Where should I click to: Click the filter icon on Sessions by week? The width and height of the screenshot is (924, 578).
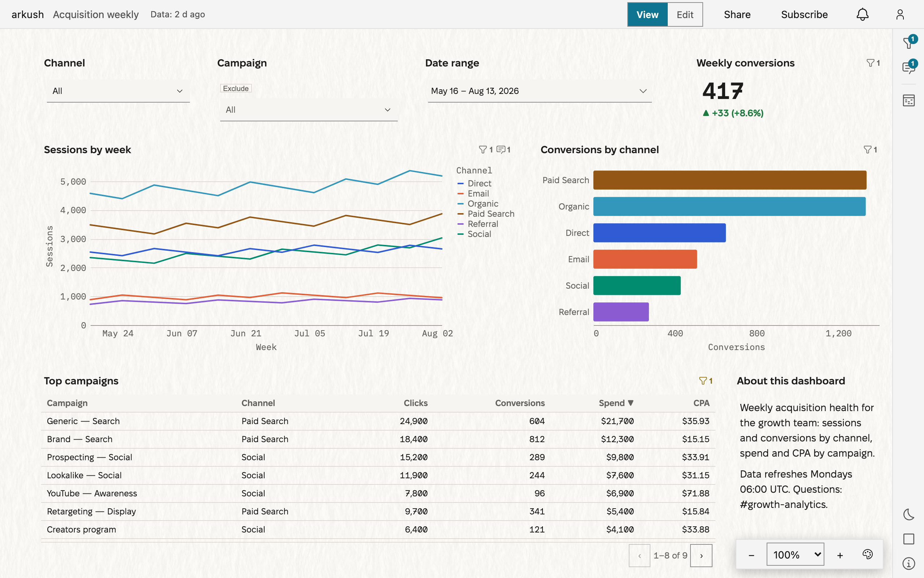[486, 150]
